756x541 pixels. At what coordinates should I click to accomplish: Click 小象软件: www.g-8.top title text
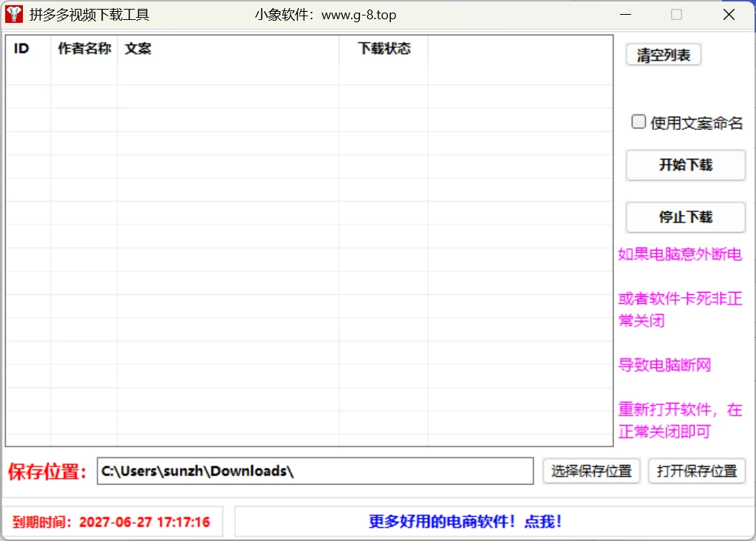(x=325, y=15)
